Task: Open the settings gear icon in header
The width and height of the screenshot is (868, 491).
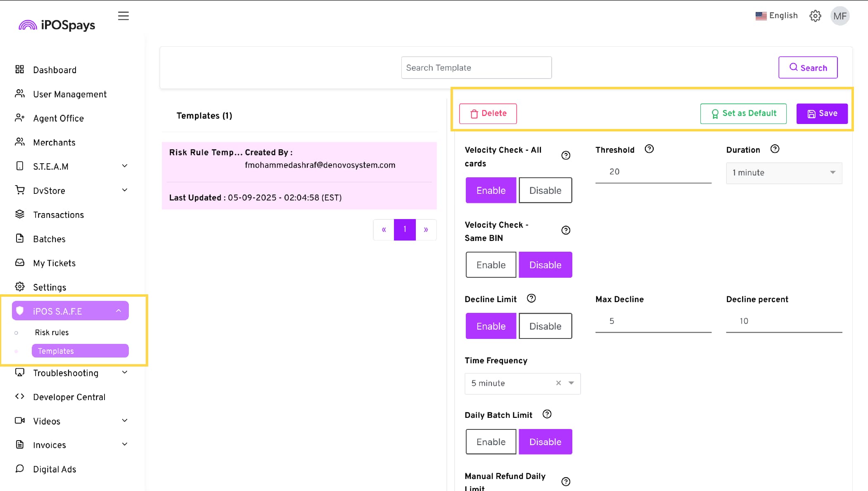Action: 815,16
